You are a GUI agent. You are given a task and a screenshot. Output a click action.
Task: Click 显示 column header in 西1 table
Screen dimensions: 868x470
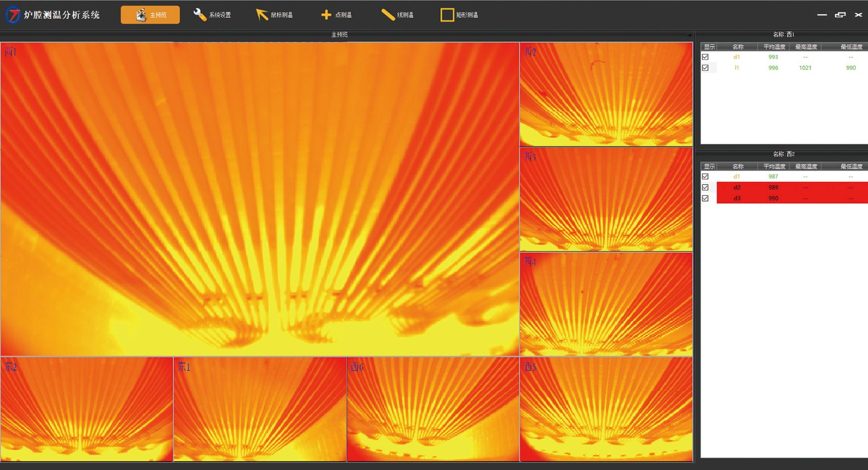(x=709, y=47)
